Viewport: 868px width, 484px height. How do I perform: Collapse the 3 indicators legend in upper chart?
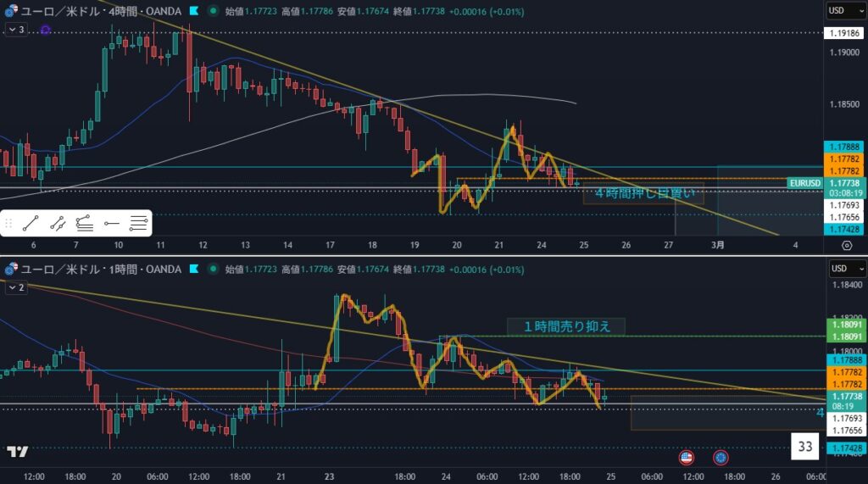tap(16, 29)
